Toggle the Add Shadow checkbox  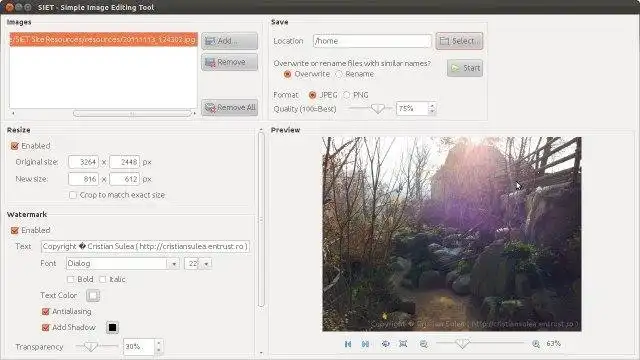point(45,327)
